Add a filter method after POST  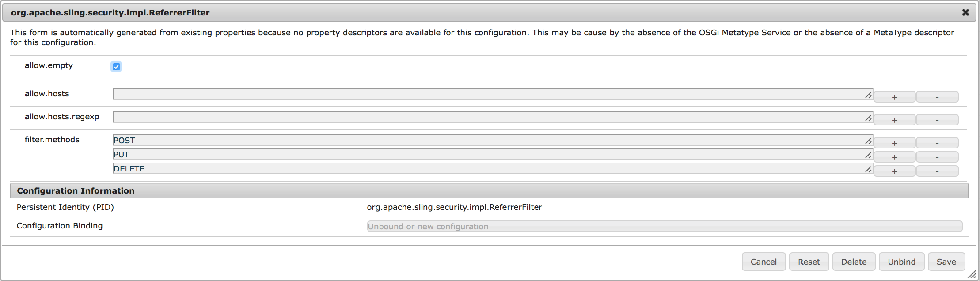point(894,143)
